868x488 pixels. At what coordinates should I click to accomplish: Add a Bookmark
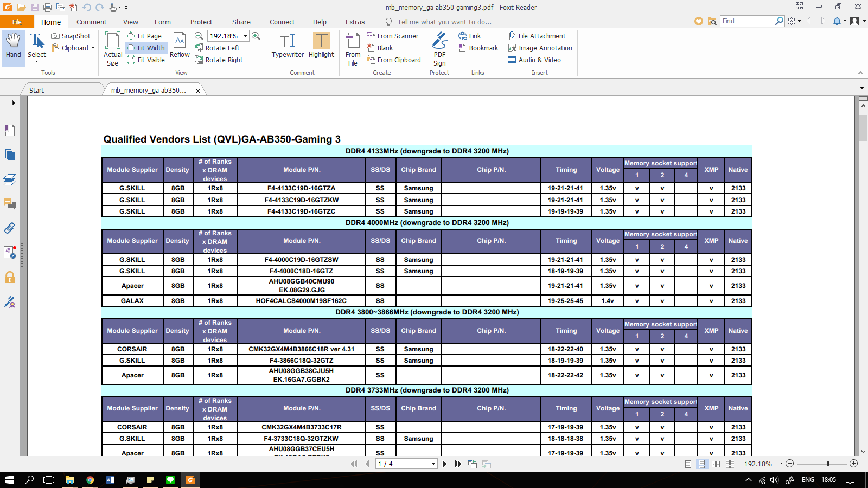click(x=478, y=48)
